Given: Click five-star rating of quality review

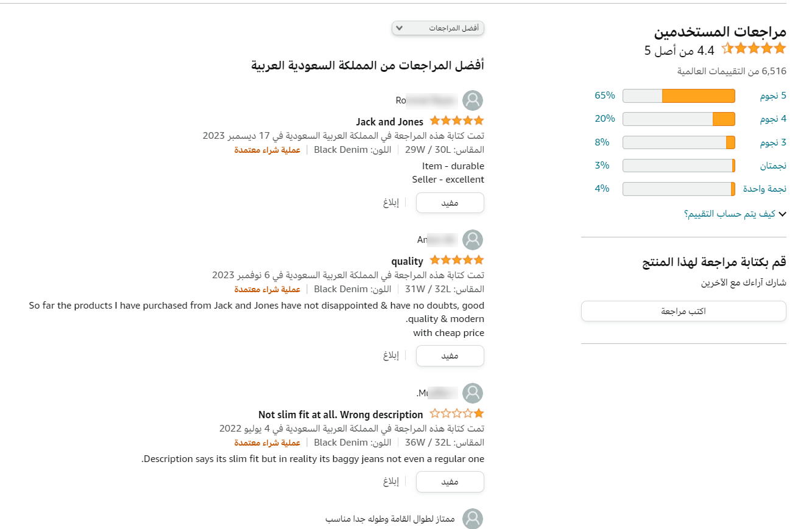Looking at the screenshot, I should (457, 261).
